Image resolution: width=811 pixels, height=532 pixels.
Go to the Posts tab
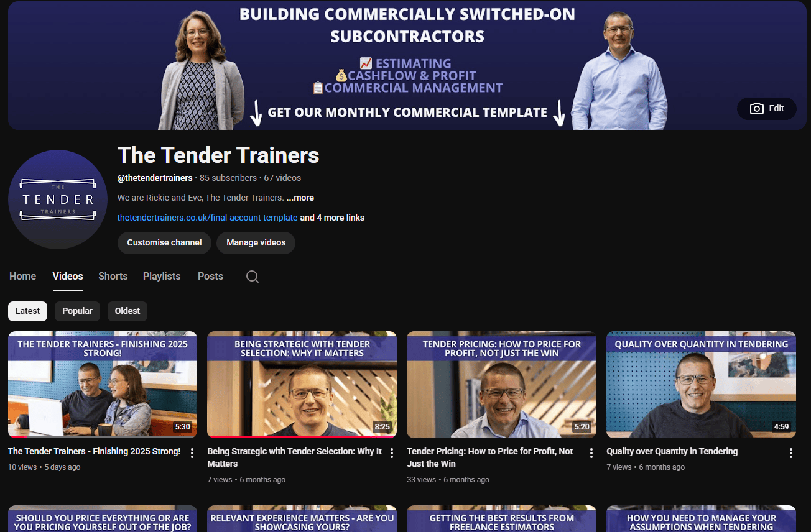[210, 276]
